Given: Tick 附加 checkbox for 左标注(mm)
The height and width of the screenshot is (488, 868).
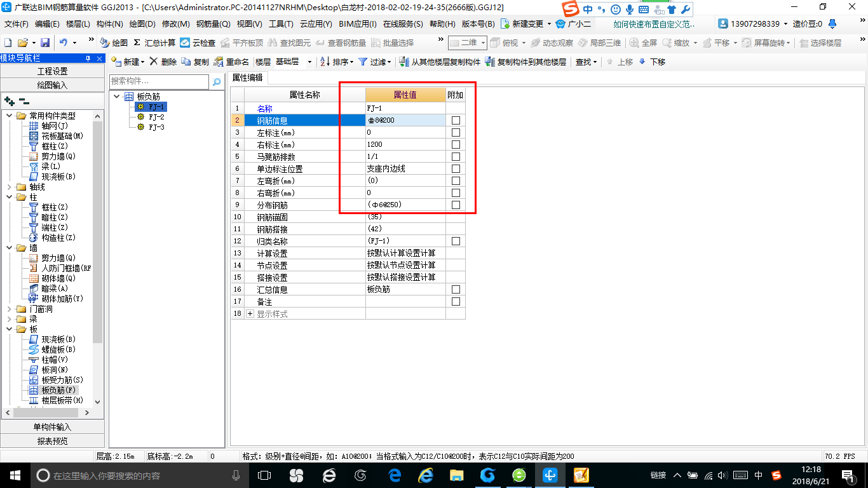Looking at the screenshot, I should pos(456,133).
